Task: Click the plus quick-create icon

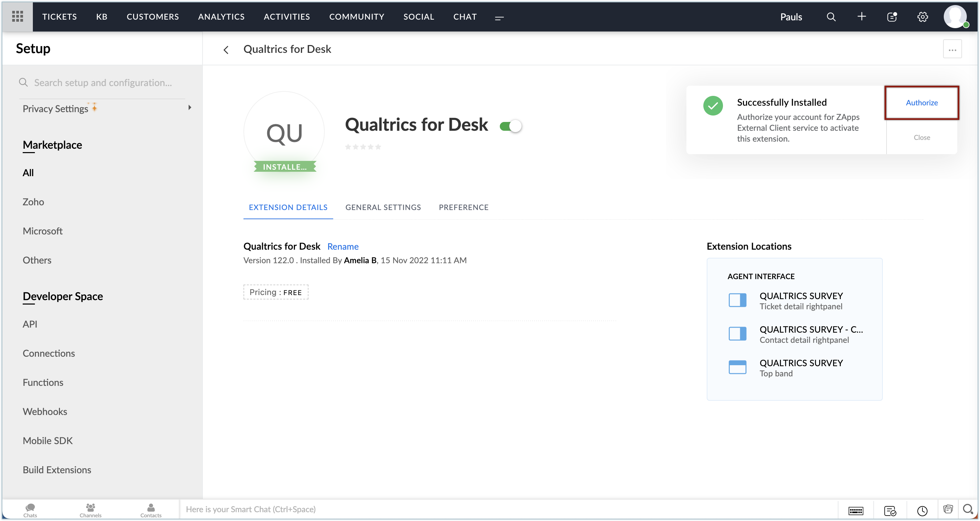Action: 862,16
